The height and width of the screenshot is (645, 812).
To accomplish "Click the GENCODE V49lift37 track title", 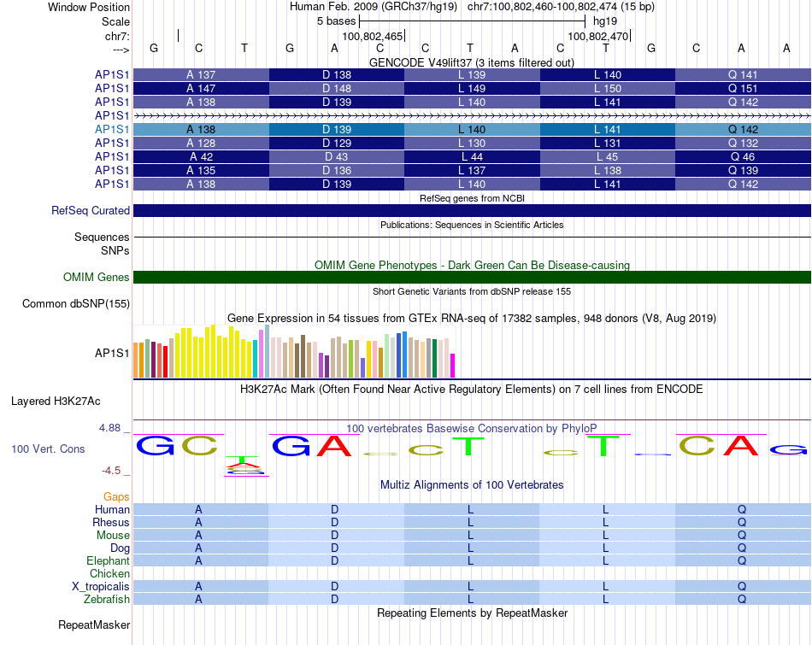I will tap(472, 62).
